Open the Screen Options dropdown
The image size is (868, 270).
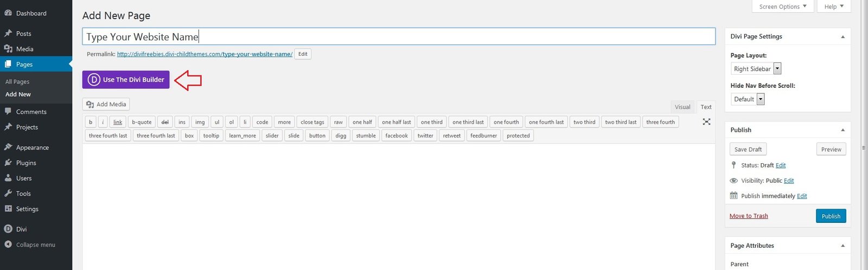coord(782,7)
